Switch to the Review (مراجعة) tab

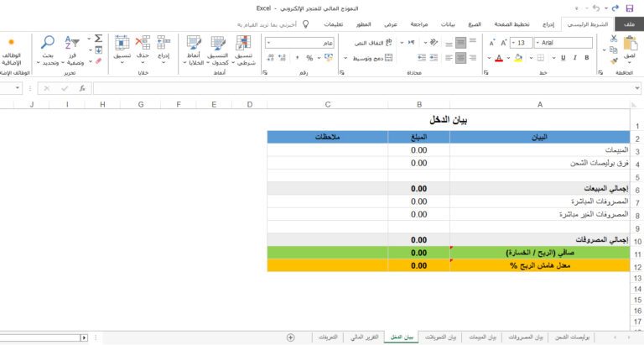(419, 24)
